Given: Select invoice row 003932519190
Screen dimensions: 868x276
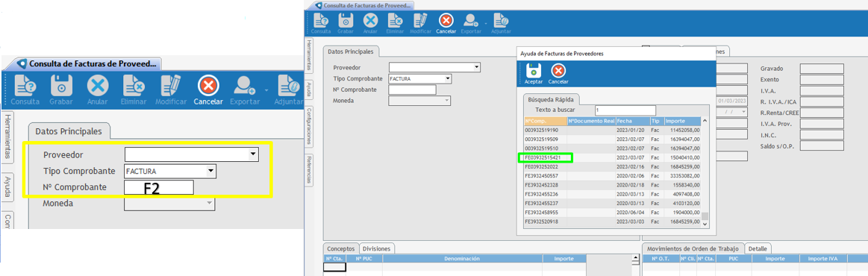Looking at the screenshot, I should pyautogui.click(x=612, y=130).
